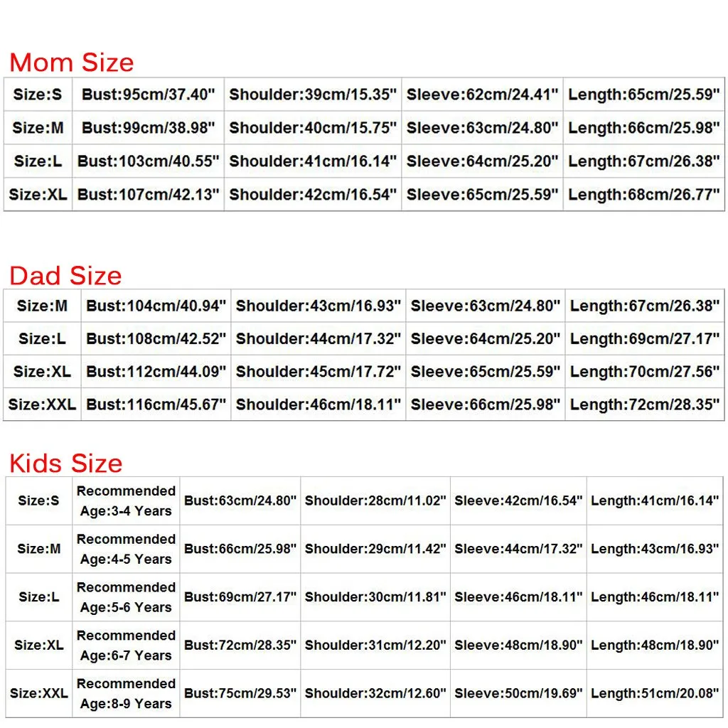Click the Mom Size heading
728x728 pixels.
point(72,63)
